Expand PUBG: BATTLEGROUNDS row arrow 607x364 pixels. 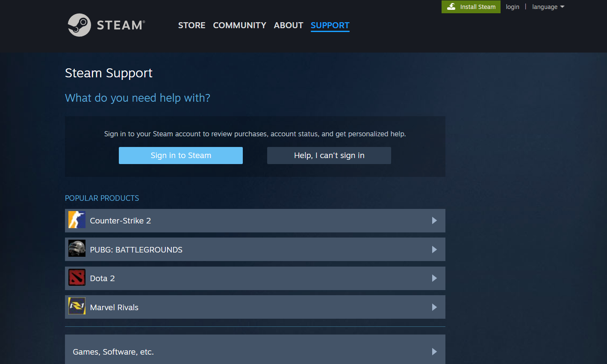[x=434, y=250]
